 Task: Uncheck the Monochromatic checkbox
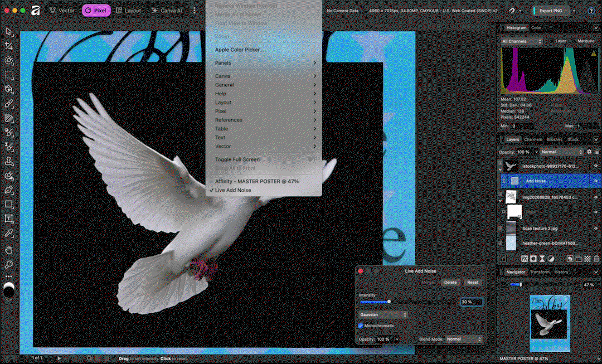click(x=361, y=326)
